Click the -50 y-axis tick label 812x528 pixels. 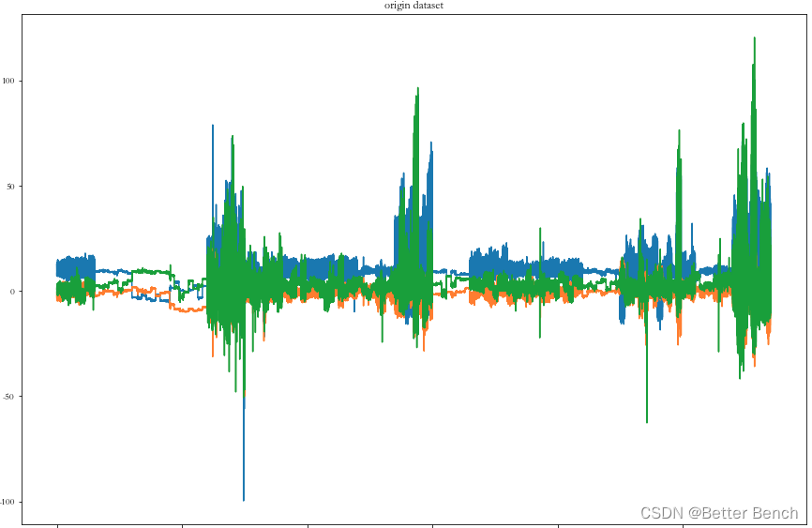tap(8, 397)
